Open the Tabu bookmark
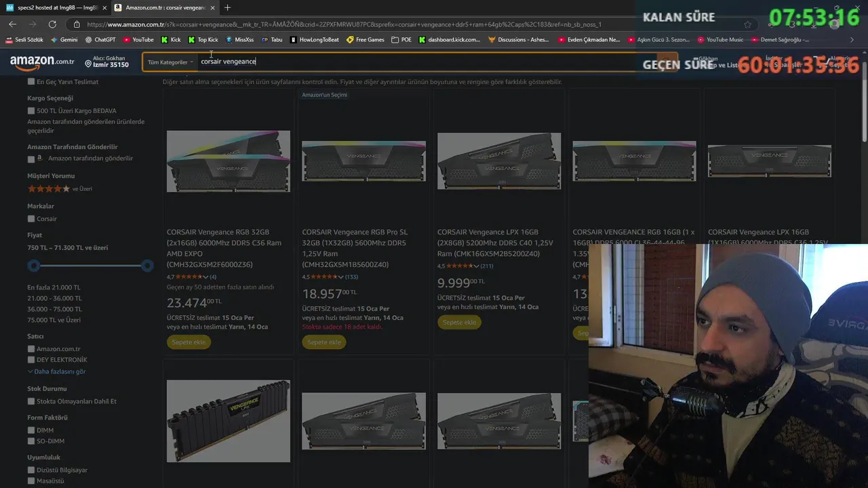The image size is (868, 488). pos(272,40)
